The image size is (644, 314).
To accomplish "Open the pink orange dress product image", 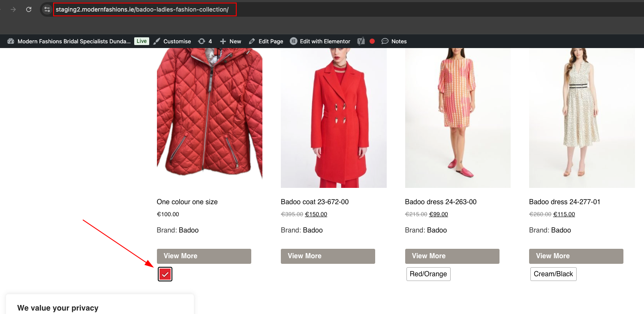I will coord(458,118).
